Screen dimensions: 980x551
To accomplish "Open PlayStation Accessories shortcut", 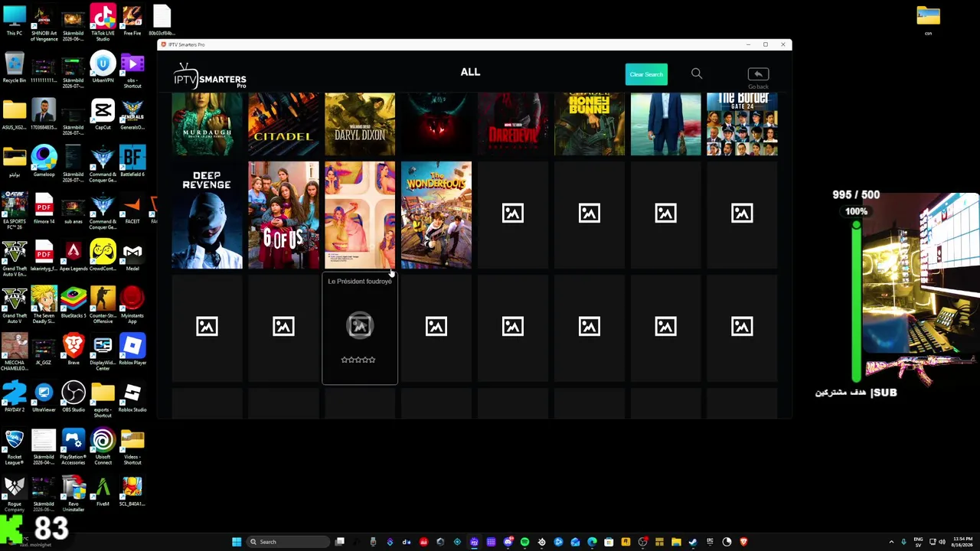I will tap(73, 447).
